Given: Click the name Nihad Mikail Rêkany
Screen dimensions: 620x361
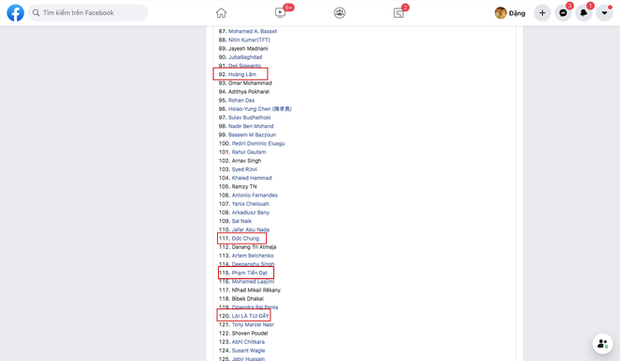Looking at the screenshot, I should click(x=256, y=290).
